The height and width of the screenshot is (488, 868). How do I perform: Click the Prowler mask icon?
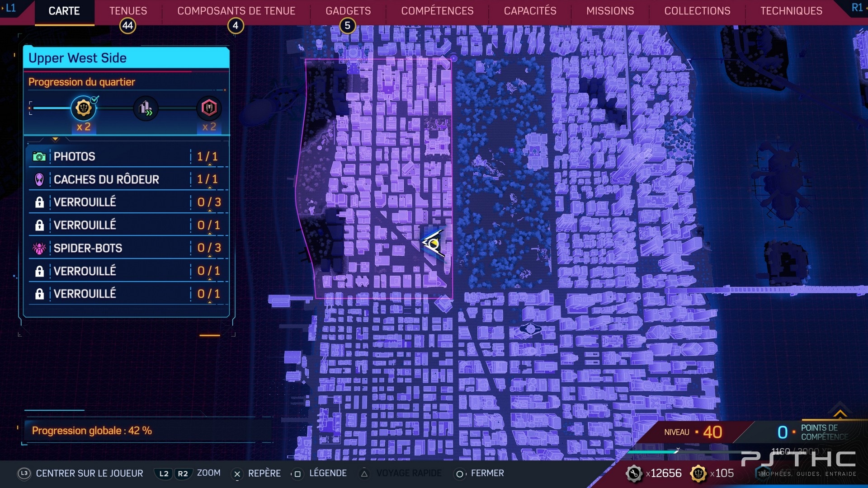point(39,179)
